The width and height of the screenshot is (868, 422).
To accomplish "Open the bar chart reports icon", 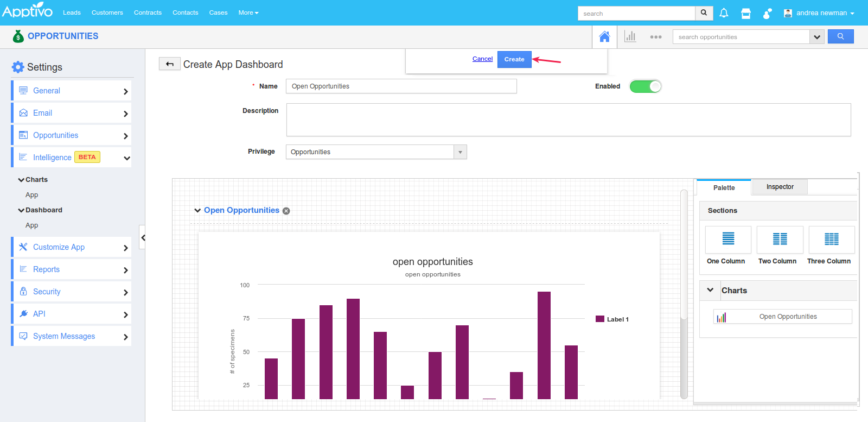I will (x=630, y=37).
